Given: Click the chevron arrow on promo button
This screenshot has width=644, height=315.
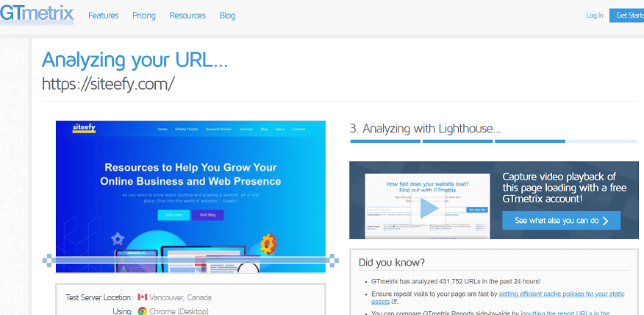Looking at the screenshot, I should pos(605,221).
